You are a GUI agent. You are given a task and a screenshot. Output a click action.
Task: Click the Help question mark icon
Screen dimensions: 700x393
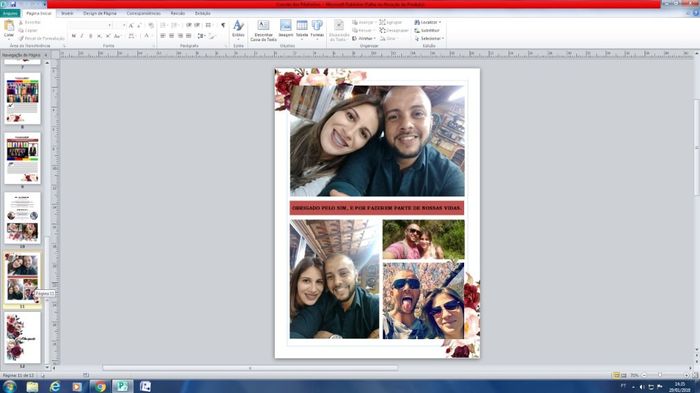(x=696, y=13)
